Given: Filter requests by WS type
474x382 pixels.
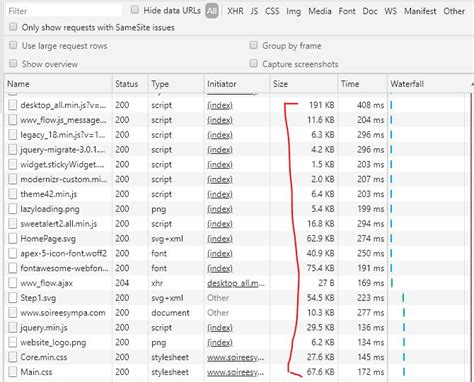Looking at the screenshot, I should [390, 11].
